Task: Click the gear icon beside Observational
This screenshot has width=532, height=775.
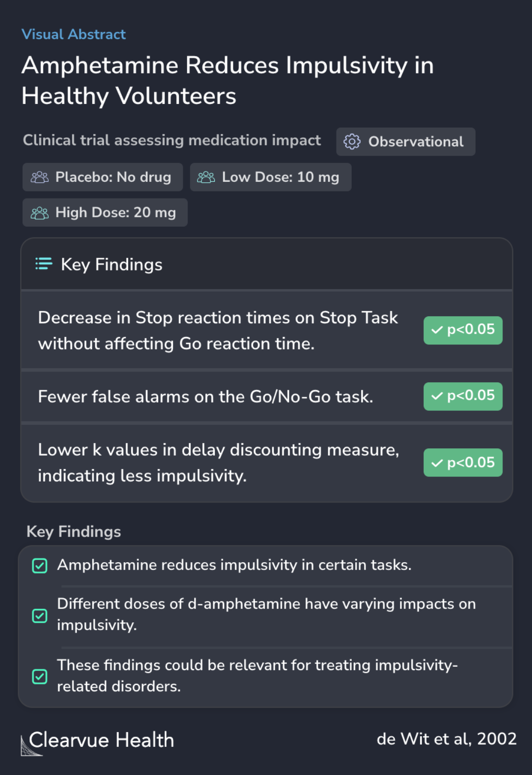Action: tap(352, 142)
